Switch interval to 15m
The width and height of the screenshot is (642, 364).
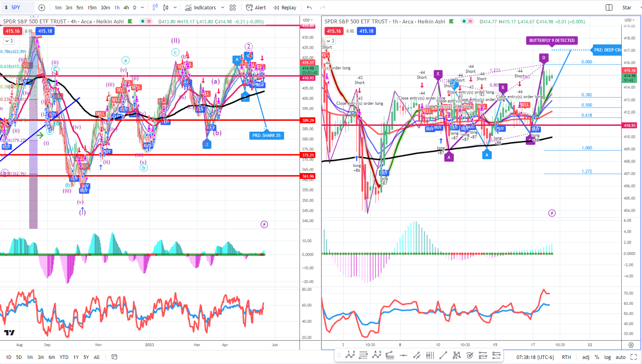click(92, 7)
